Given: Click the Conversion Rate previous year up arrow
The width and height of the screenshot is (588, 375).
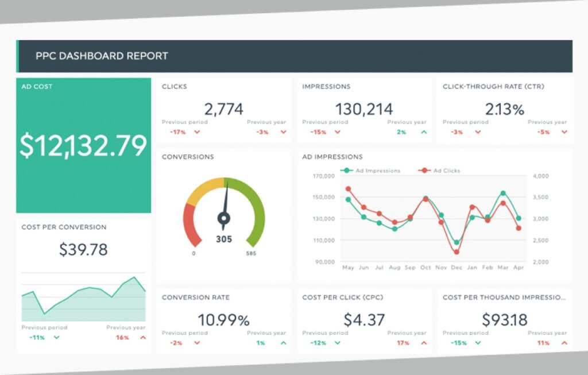Looking at the screenshot, I should pos(283,343).
